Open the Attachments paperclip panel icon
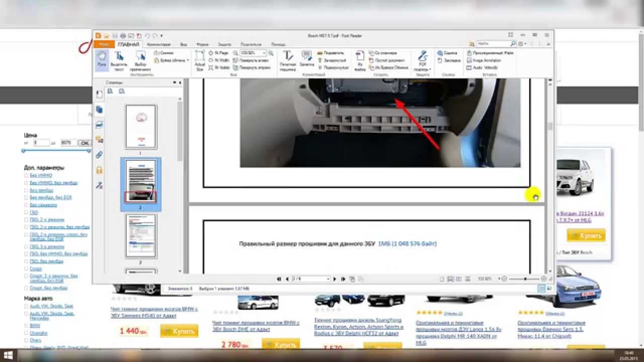Image resolution: width=644 pixels, height=362 pixels. [x=99, y=154]
